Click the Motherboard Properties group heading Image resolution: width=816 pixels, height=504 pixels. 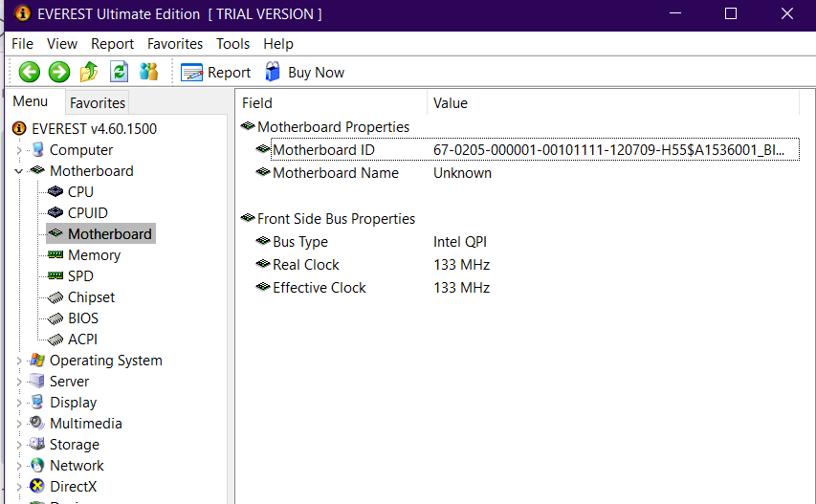(333, 127)
